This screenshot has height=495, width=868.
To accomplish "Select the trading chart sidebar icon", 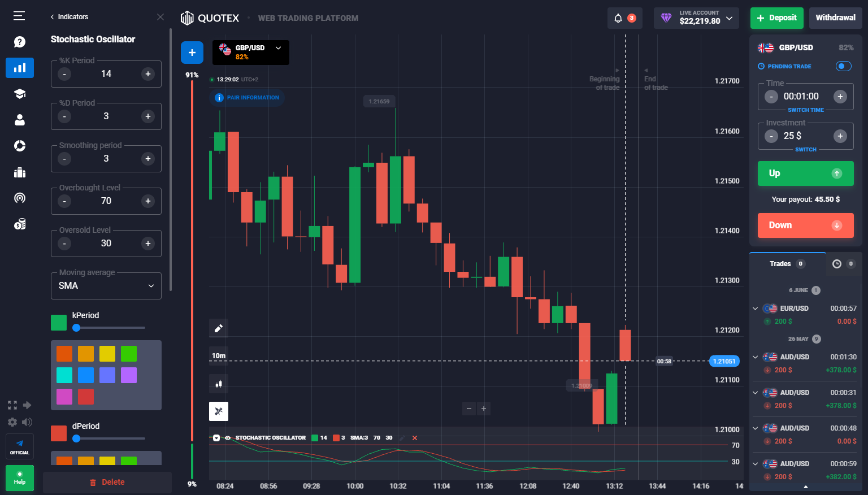I will tap(20, 68).
